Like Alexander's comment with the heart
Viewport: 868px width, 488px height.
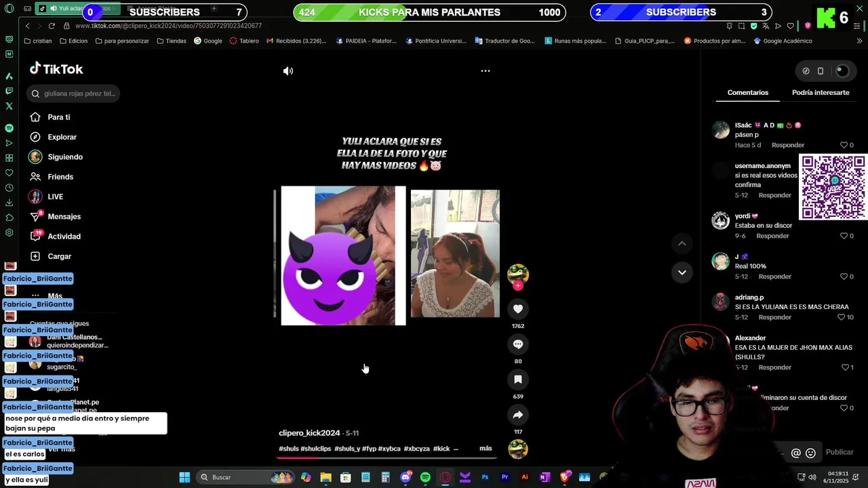[845, 367]
